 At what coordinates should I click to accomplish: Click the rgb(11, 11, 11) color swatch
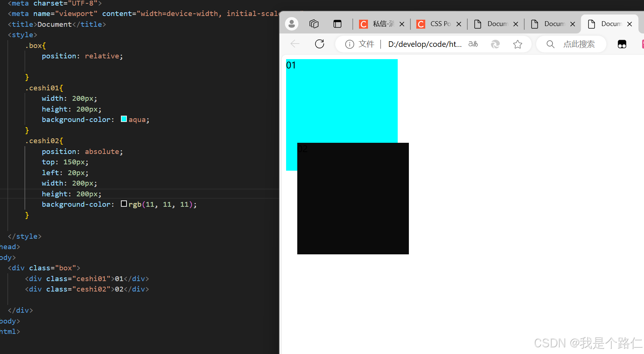pos(124,203)
